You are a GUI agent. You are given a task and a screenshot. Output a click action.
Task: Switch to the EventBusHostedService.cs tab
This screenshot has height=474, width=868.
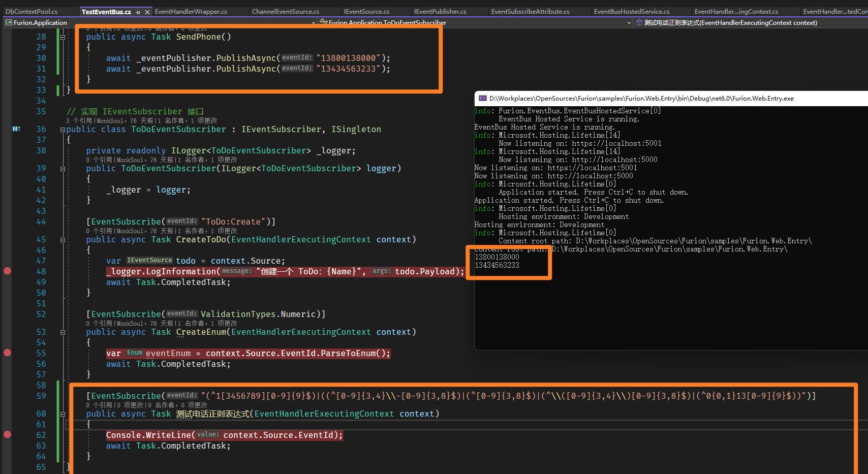click(x=631, y=12)
